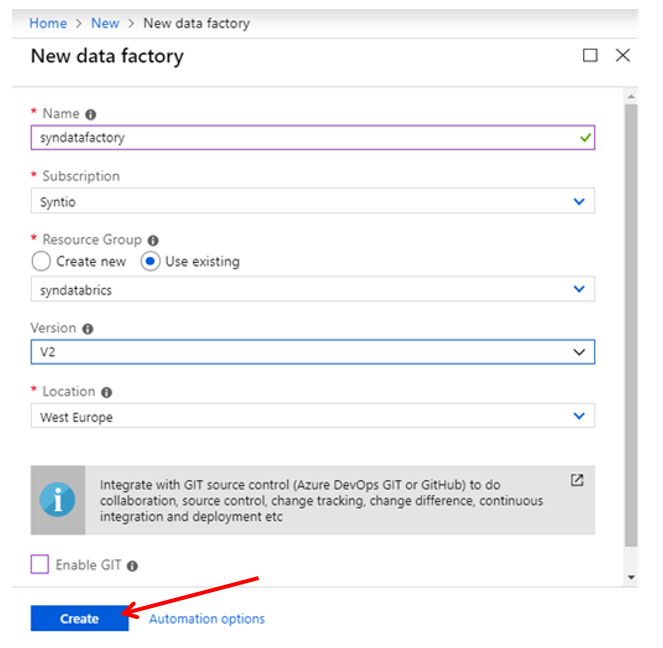Go to Home in the breadcrumb

click(48, 23)
